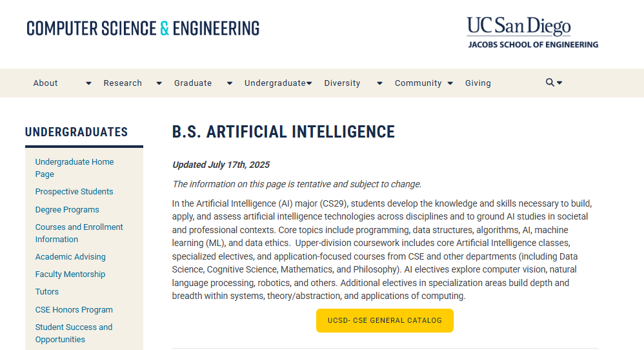Open Courses and Enrollment Information link
Screen dimensions: 644x350
pyautogui.click(x=79, y=233)
